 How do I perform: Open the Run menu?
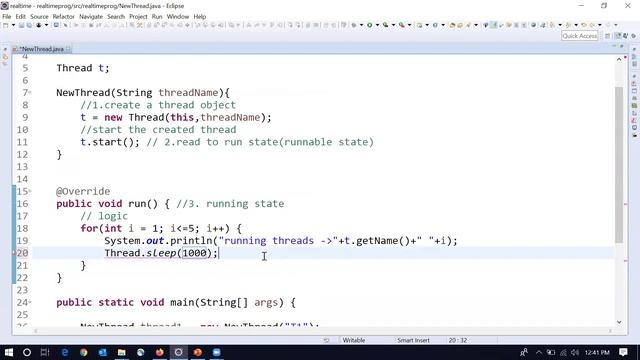[x=157, y=16]
